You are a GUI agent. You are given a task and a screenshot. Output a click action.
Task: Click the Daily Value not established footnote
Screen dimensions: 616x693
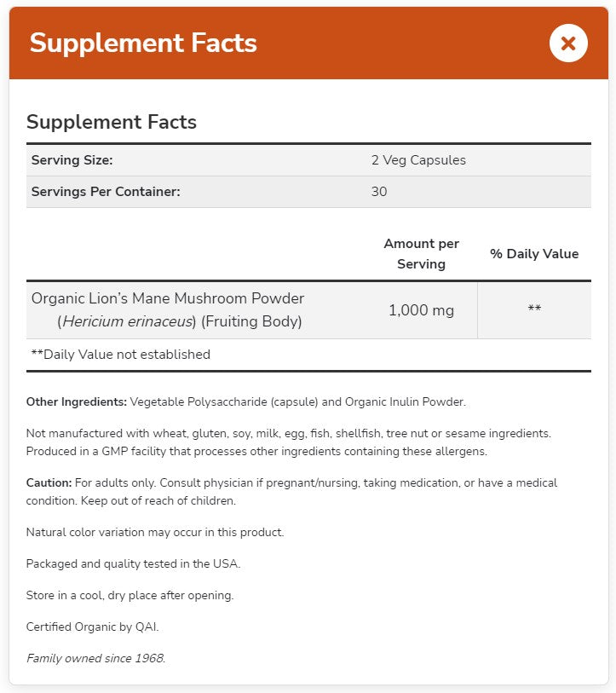coord(120,355)
